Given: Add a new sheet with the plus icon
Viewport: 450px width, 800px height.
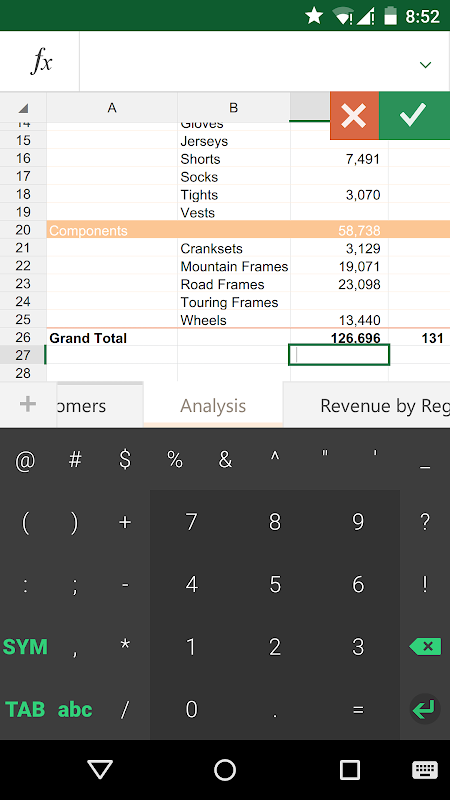Looking at the screenshot, I should (x=28, y=405).
